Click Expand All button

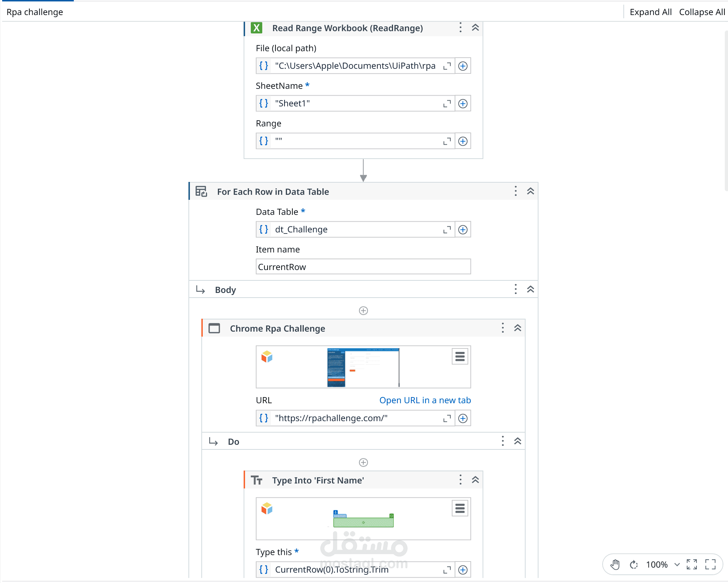coord(651,12)
